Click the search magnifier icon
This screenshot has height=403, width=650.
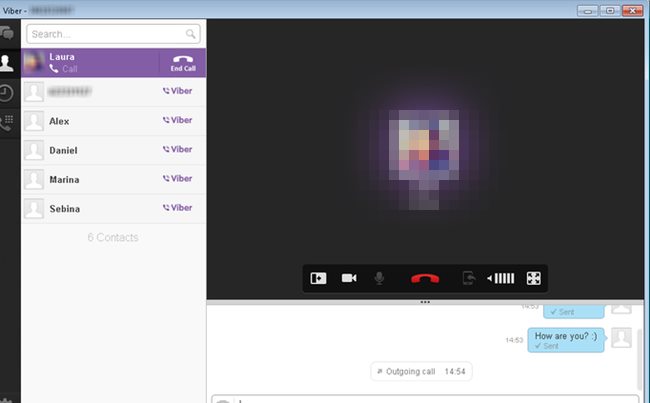(190, 34)
